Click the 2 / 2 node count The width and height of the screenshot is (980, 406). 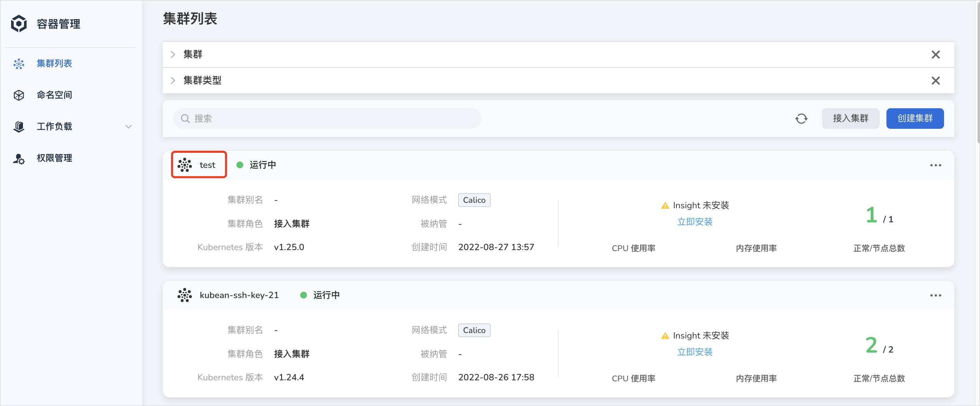click(x=879, y=345)
